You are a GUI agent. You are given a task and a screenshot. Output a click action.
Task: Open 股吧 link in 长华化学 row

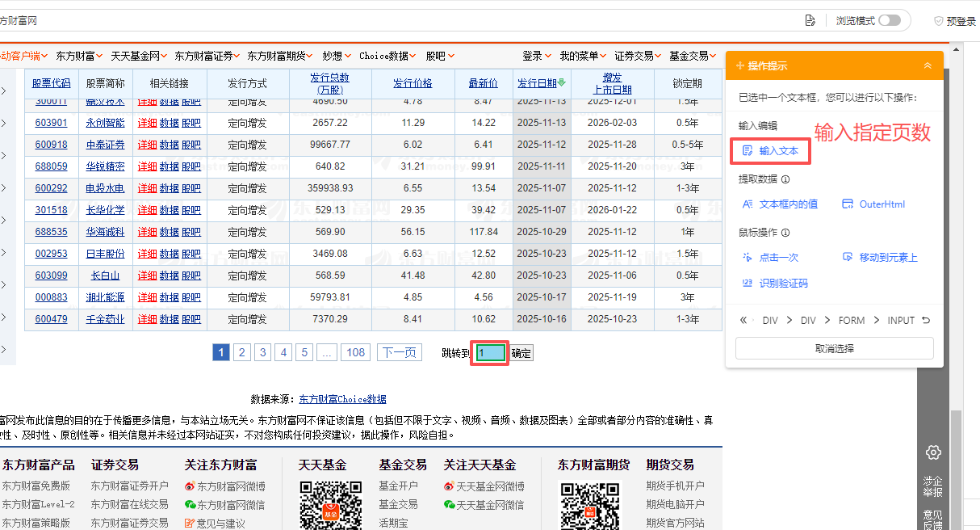(191, 210)
